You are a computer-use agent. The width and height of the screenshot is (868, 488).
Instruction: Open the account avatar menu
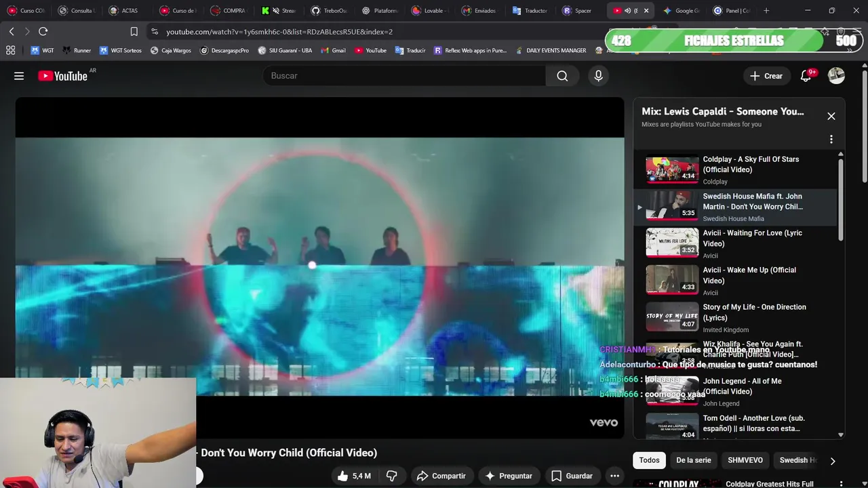pos(836,76)
